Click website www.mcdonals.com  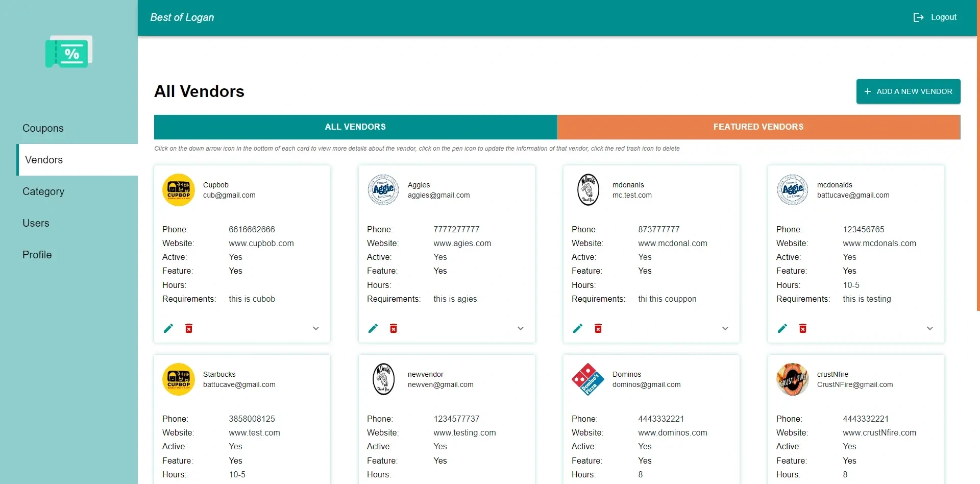(879, 244)
